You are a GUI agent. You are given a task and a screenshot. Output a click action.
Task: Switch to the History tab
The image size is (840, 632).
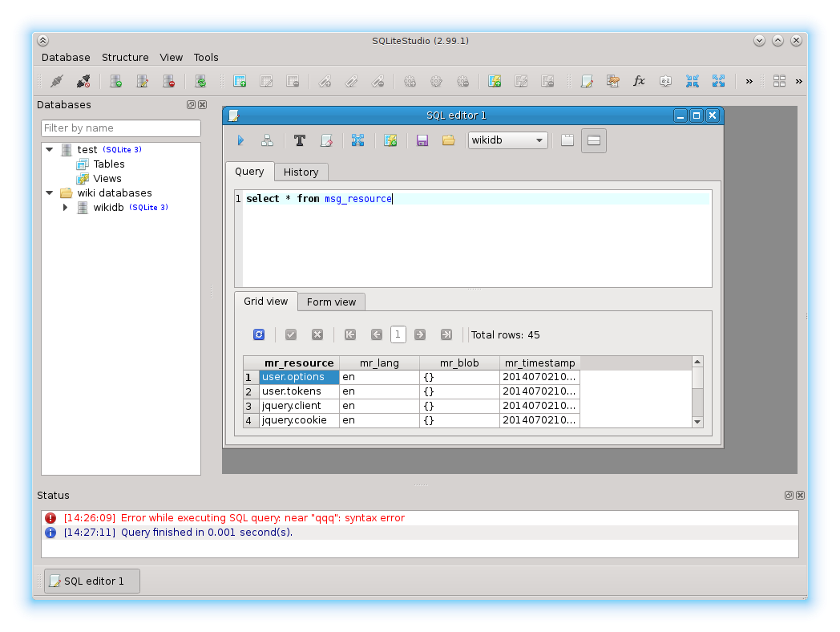click(301, 172)
